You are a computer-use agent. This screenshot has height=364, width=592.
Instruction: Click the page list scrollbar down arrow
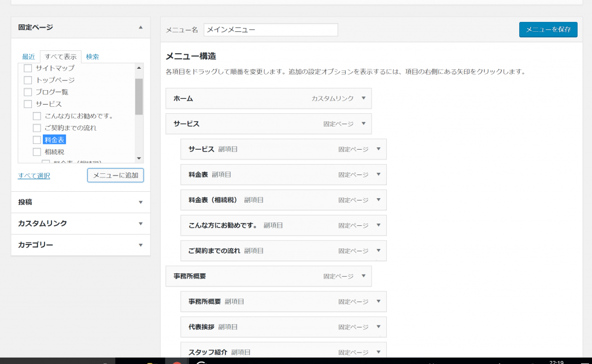[139, 158]
